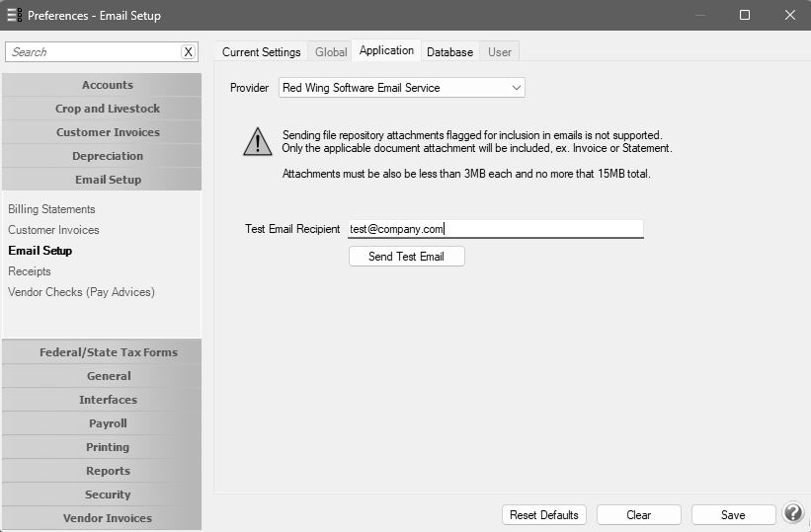811x532 pixels.
Task: Click the warning triangle icon
Action: (x=258, y=142)
